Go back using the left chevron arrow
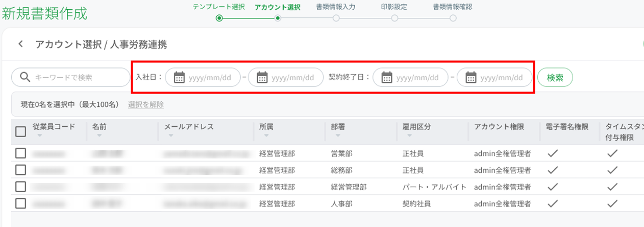The height and width of the screenshot is (227, 644). [x=20, y=44]
